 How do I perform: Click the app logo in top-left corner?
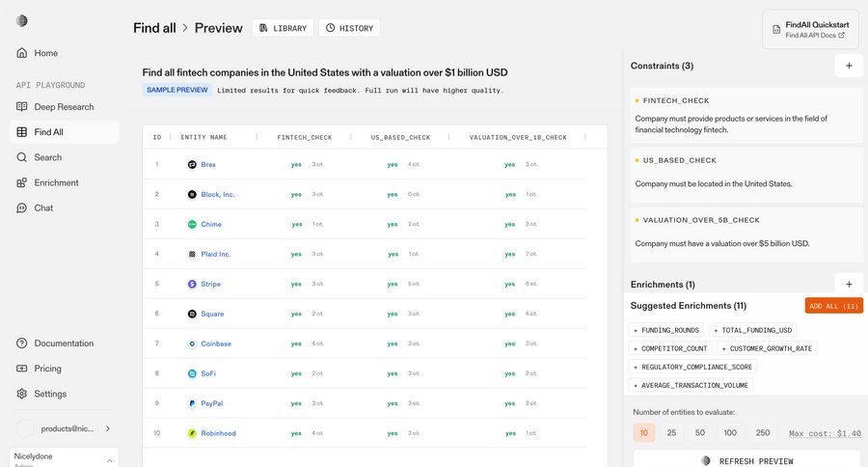pyautogui.click(x=22, y=21)
